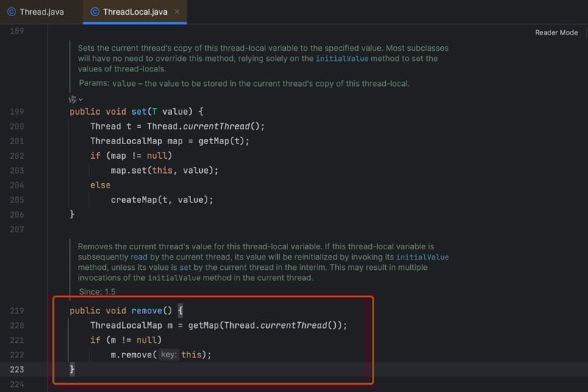Open the render doc icon above set method
The width and height of the screenshot is (588, 392).
(x=72, y=99)
